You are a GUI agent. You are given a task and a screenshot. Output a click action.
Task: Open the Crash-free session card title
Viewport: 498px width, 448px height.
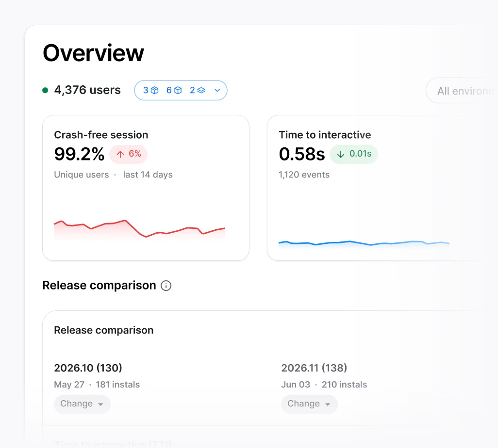101,135
